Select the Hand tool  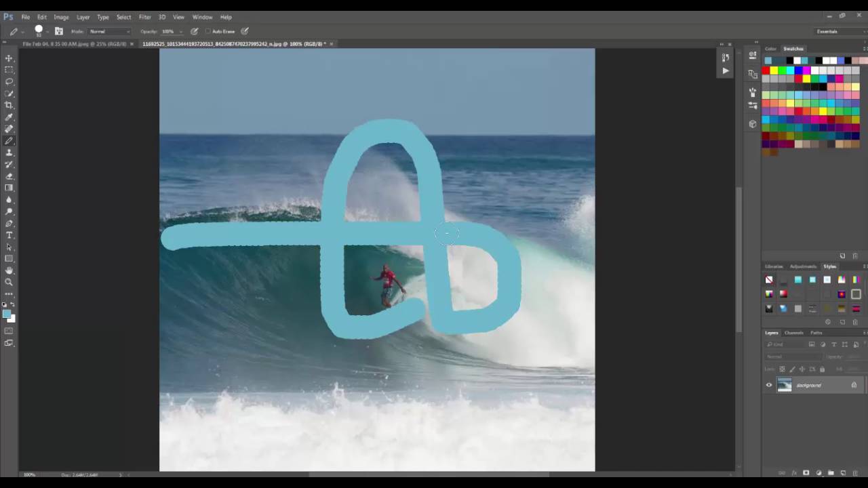(x=9, y=270)
